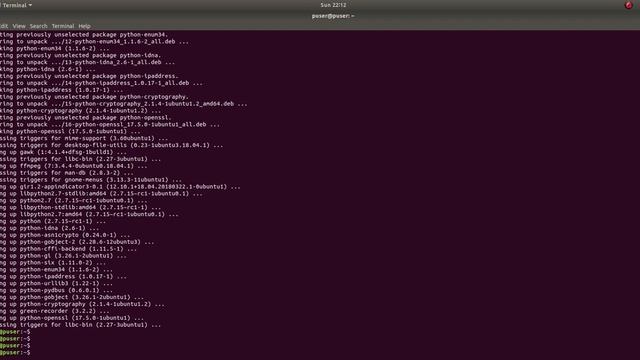Viewport: 640px width, 360px height.
Task: Click the python-gi (3.26.1-2ubuntu1) line
Action: coord(63,256)
